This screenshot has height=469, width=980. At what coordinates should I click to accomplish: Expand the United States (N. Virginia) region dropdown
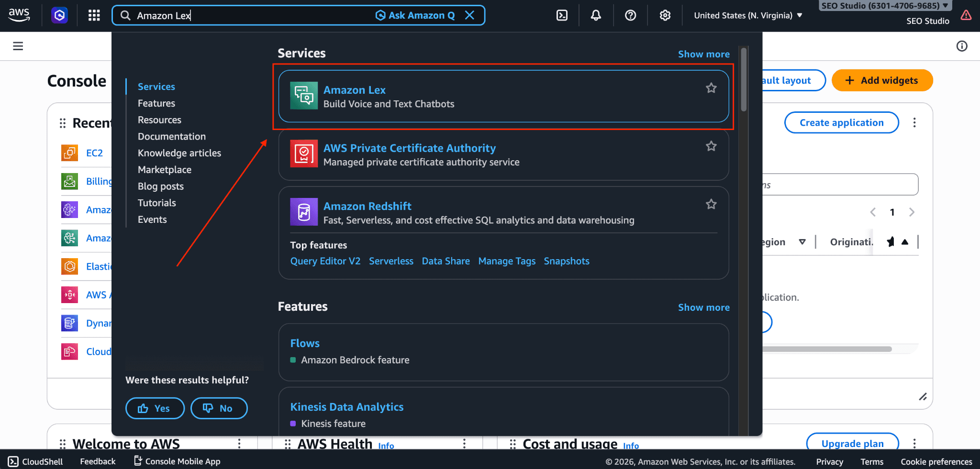click(748, 15)
